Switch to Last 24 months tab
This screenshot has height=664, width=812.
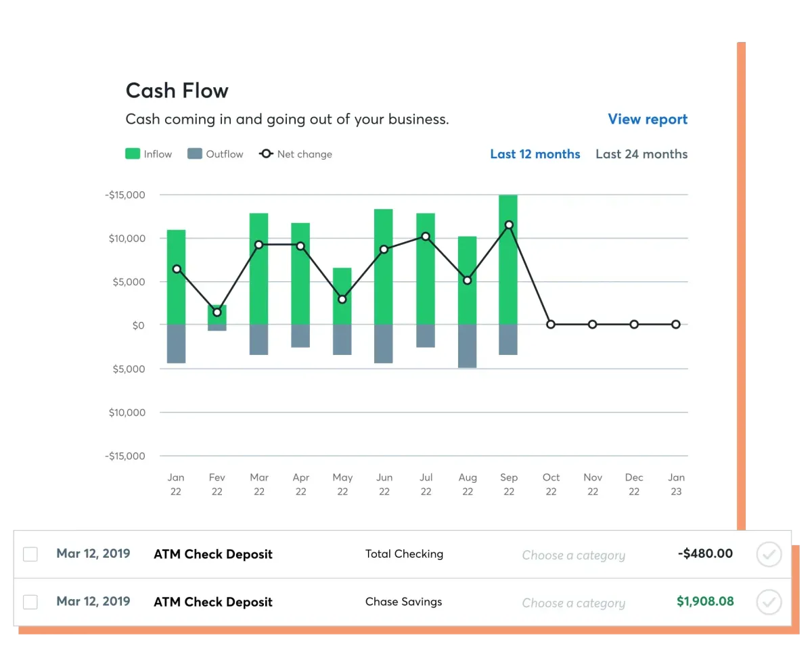(641, 154)
